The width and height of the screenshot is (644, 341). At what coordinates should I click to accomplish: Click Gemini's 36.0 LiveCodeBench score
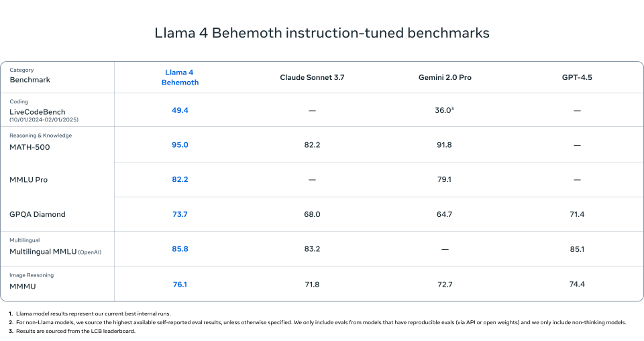444,110
